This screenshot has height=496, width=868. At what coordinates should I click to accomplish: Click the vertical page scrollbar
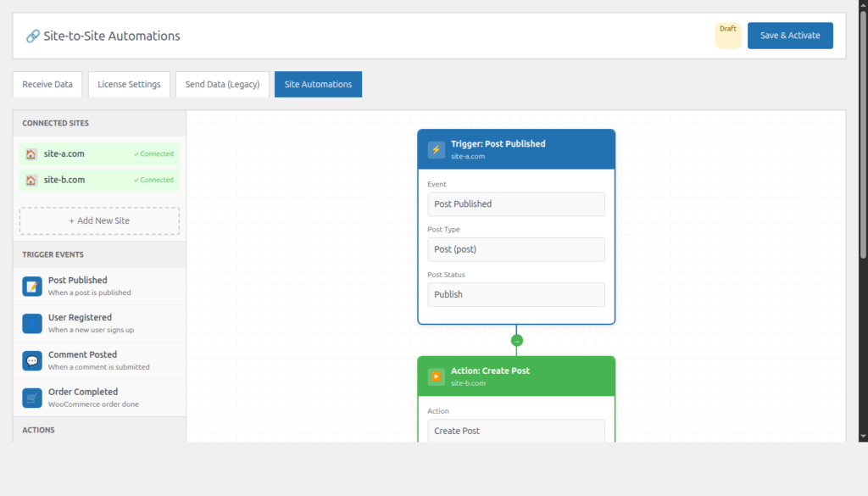(863, 133)
